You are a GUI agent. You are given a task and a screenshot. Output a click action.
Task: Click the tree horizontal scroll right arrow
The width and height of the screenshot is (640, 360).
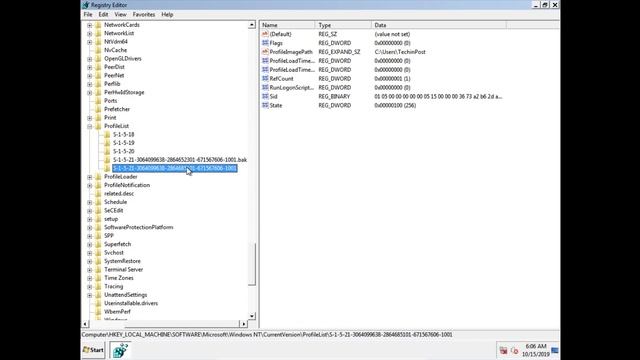point(244,324)
